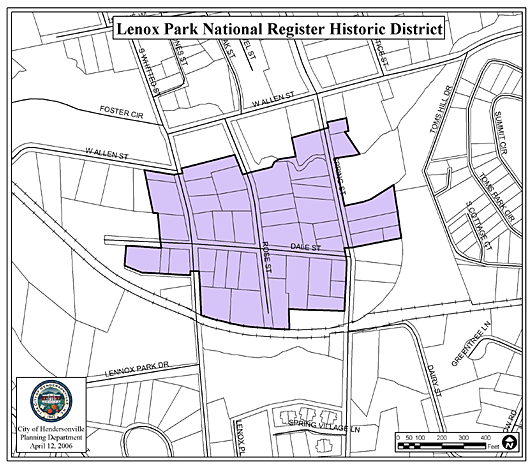The width and height of the screenshot is (529, 468).
Task: Click the 'TOMS PARK CIR' label
Action: click(497, 197)
